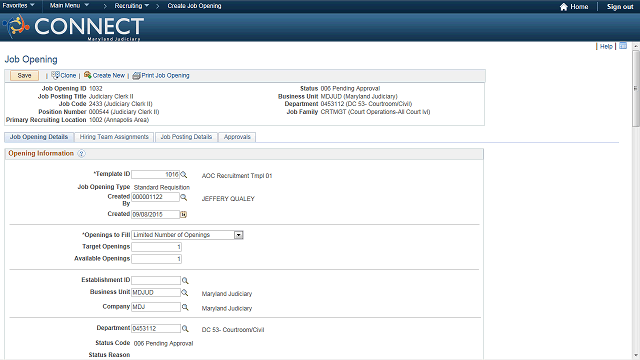Click the Sign out link
Image resolution: width=640 pixels, height=360 pixels.
click(620, 7)
